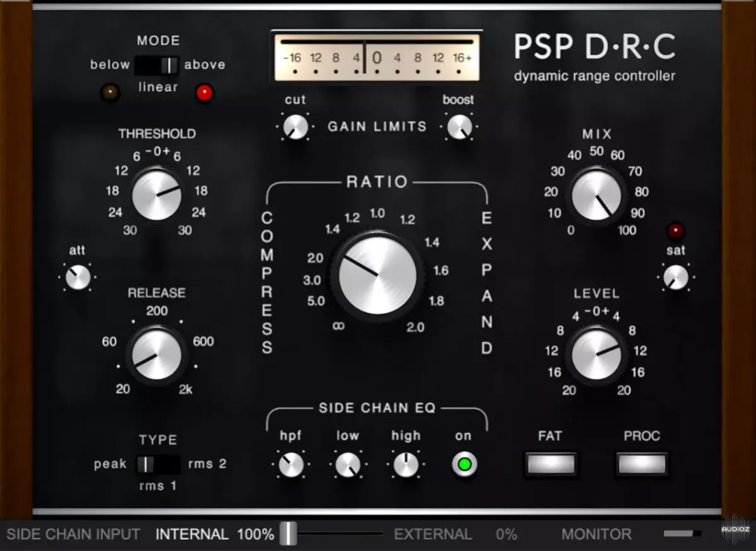Click the 'GAIN LIMITS' label

(377, 127)
